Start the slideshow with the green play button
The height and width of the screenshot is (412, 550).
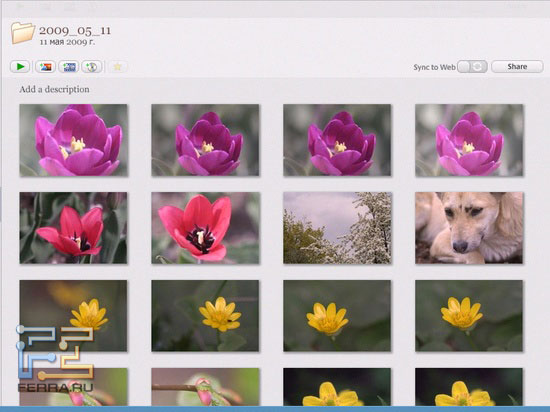click(20, 67)
